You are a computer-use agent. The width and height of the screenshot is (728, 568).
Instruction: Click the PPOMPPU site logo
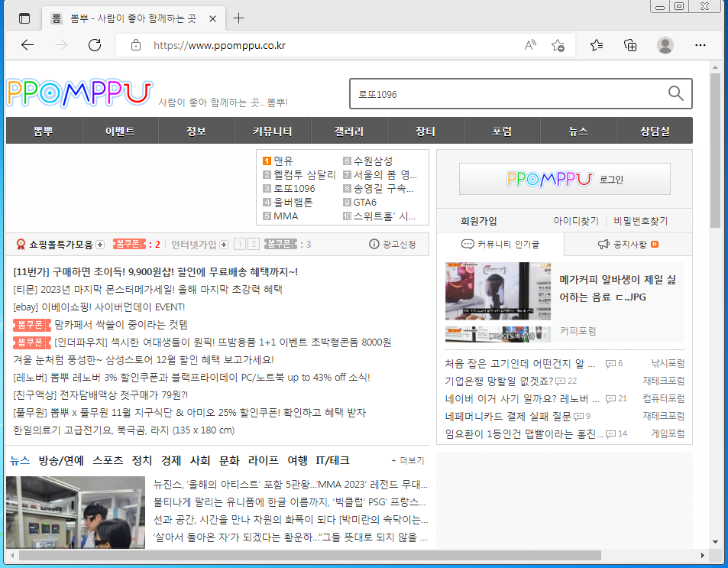[x=80, y=93]
